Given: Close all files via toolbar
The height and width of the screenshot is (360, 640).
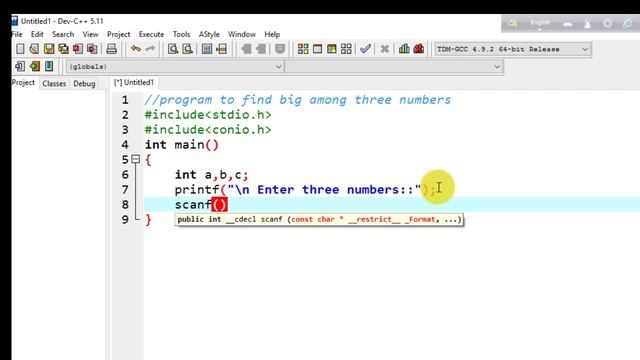Looking at the screenshot, I should (x=92, y=49).
